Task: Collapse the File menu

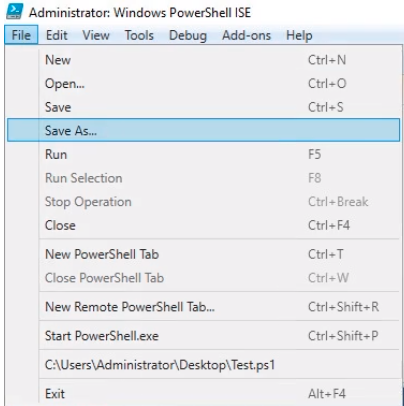Action: tap(21, 35)
